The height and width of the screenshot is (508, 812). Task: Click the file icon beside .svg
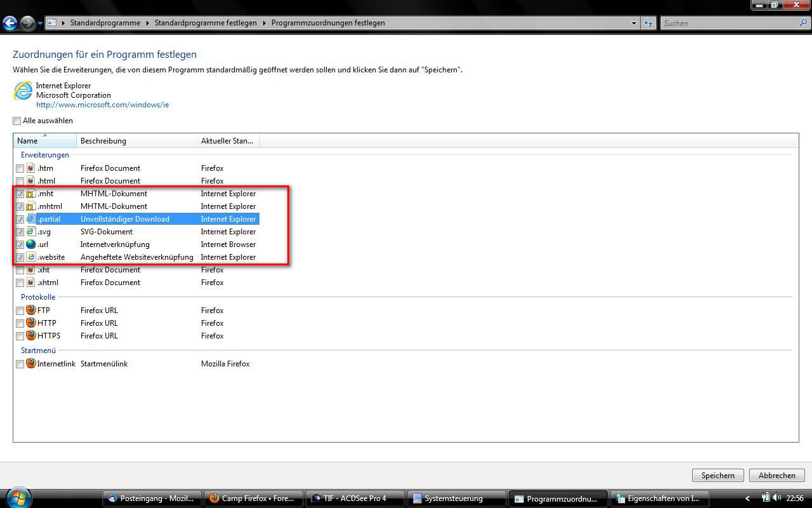click(30, 232)
